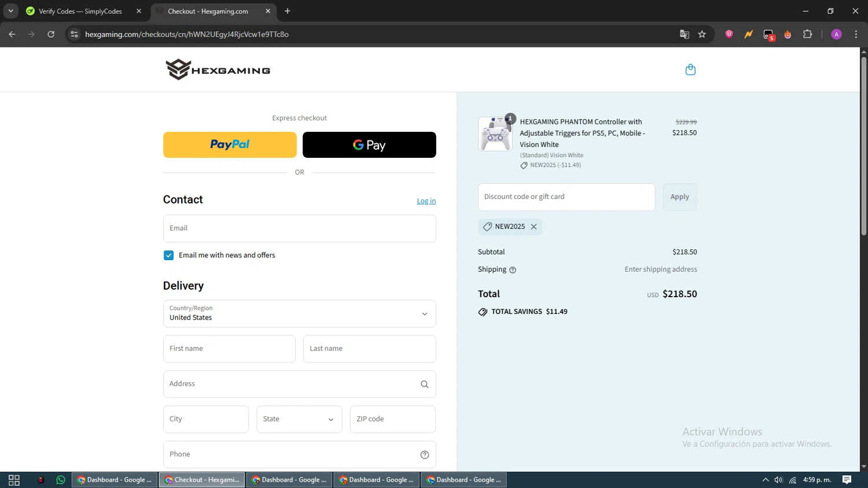Click the phone field help icon

(x=424, y=455)
